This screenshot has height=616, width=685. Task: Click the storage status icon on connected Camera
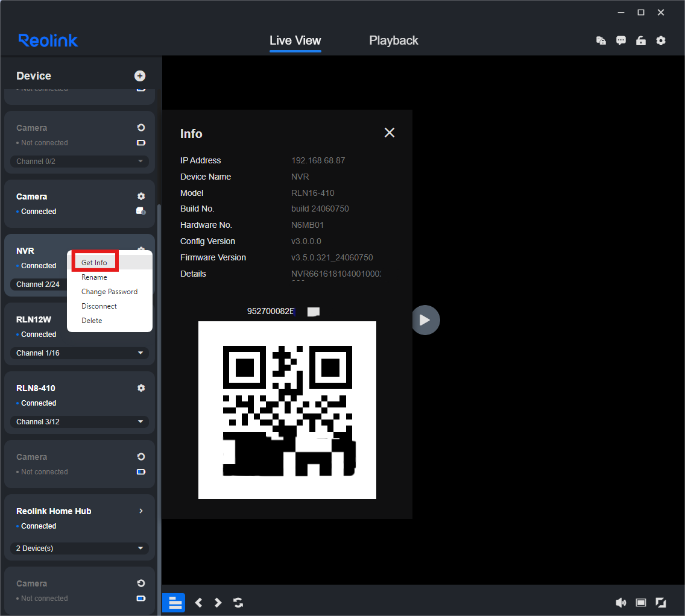coord(140,212)
